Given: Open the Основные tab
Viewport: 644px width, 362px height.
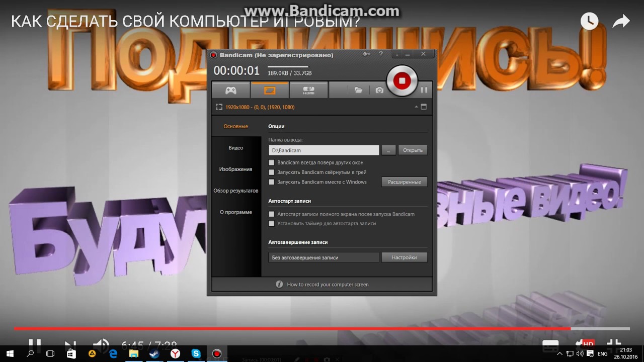Looking at the screenshot, I should click(x=236, y=126).
